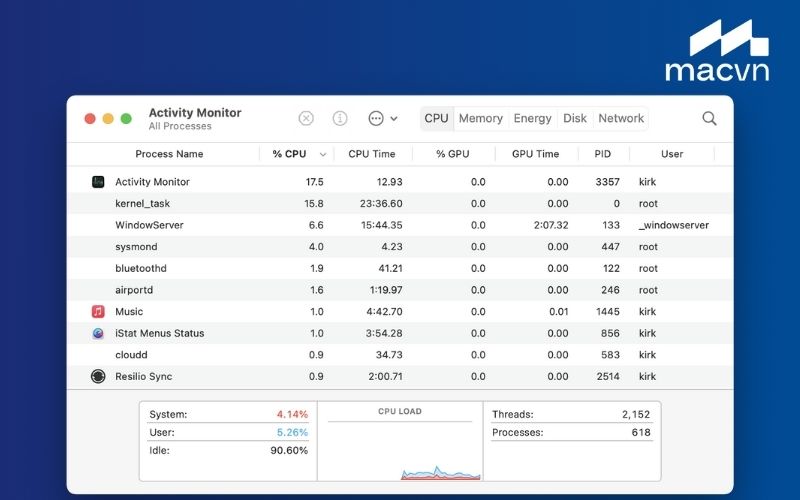Click the Idle 90.60% value
800x500 pixels.
(289, 451)
